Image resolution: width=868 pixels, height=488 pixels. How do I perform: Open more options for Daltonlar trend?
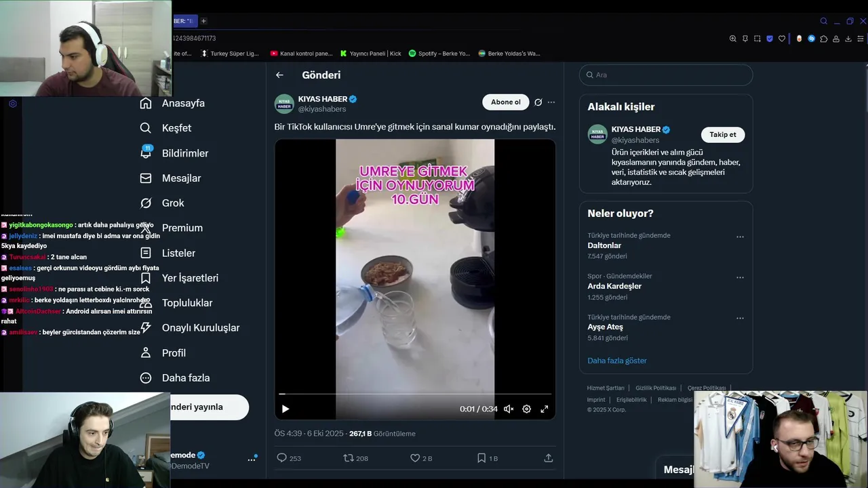[x=740, y=237]
